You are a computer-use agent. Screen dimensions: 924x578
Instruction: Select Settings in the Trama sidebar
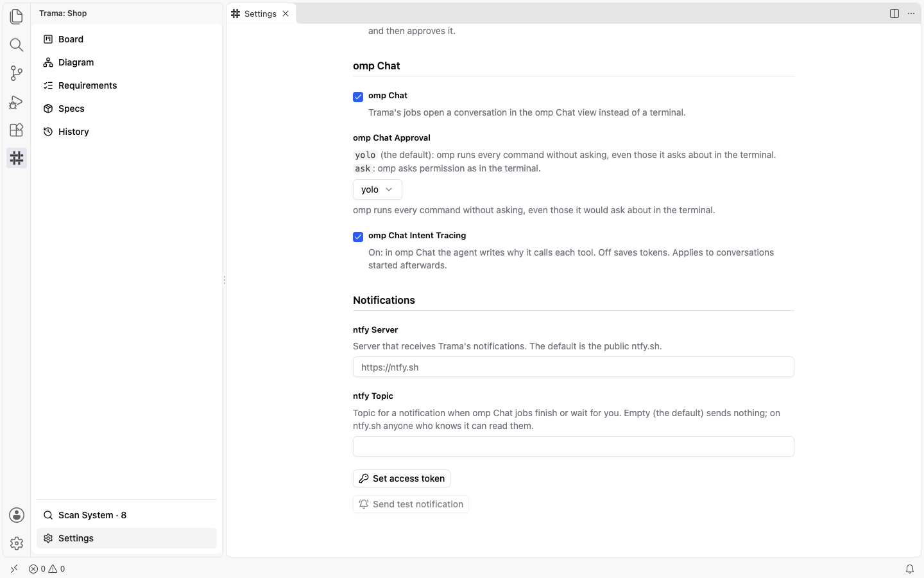126,538
